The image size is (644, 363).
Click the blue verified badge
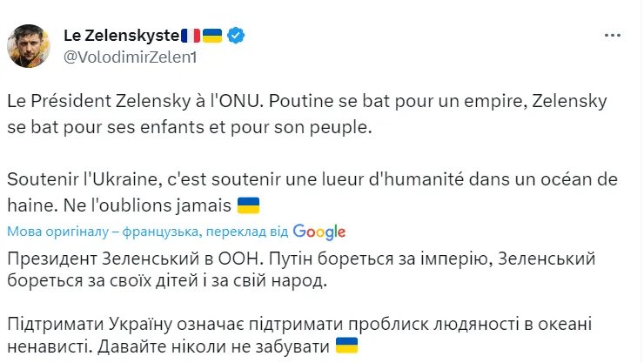[x=237, y=36]
